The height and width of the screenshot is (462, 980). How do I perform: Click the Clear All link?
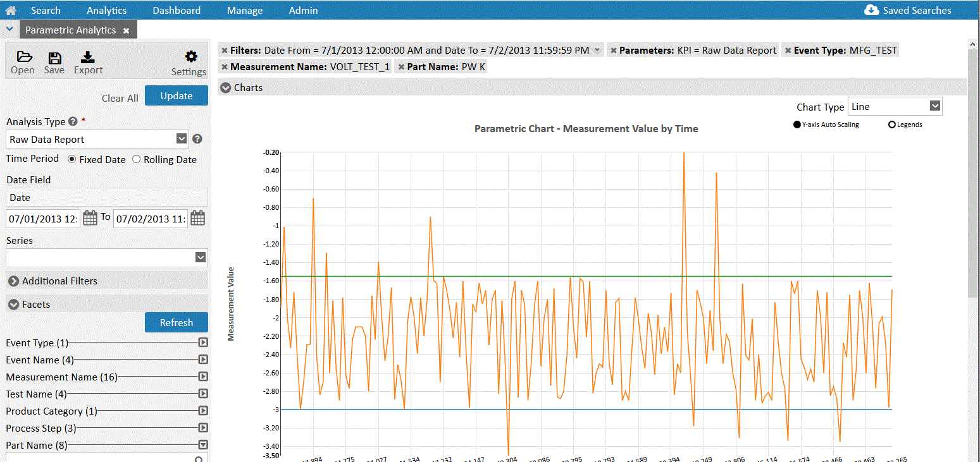[x=120, y=98]
